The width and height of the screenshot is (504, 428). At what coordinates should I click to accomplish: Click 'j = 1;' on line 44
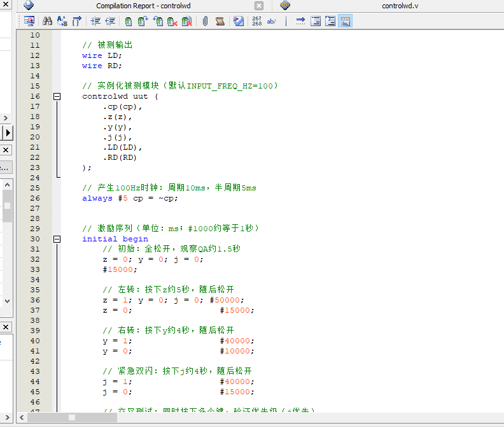coord(117,382)
